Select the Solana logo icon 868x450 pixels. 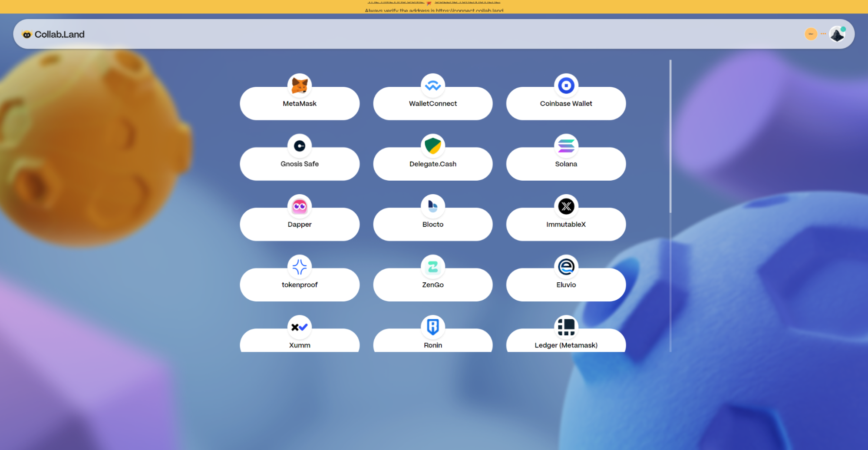click(566, 146)
